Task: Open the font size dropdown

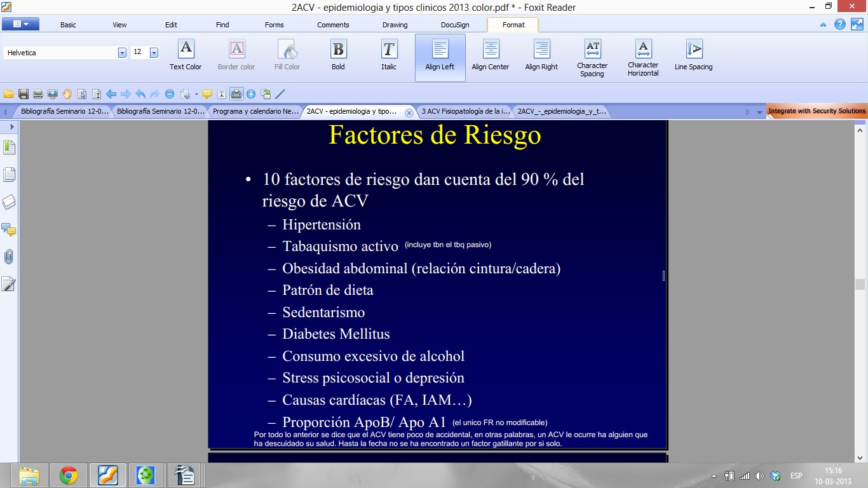Action: (154, 53)
